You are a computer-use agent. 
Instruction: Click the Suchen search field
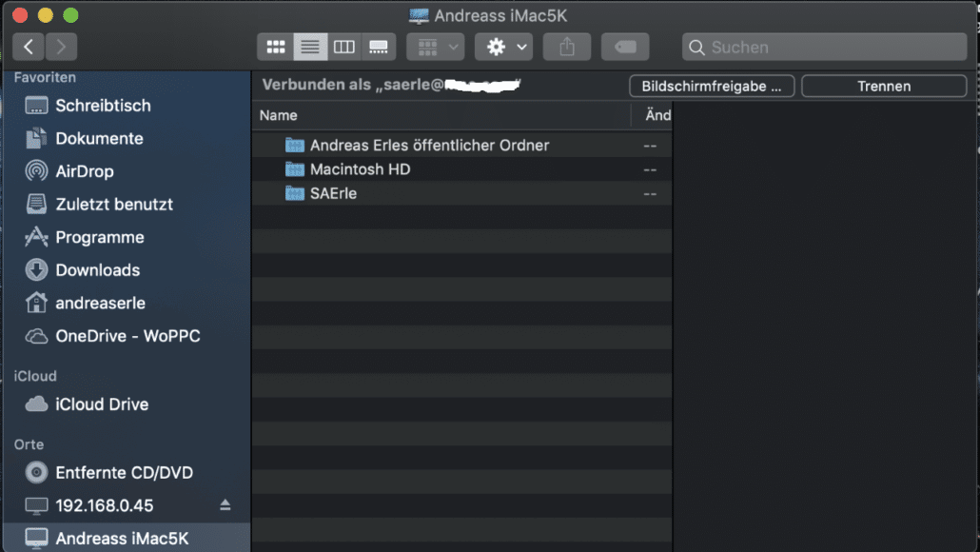point(824,47)
